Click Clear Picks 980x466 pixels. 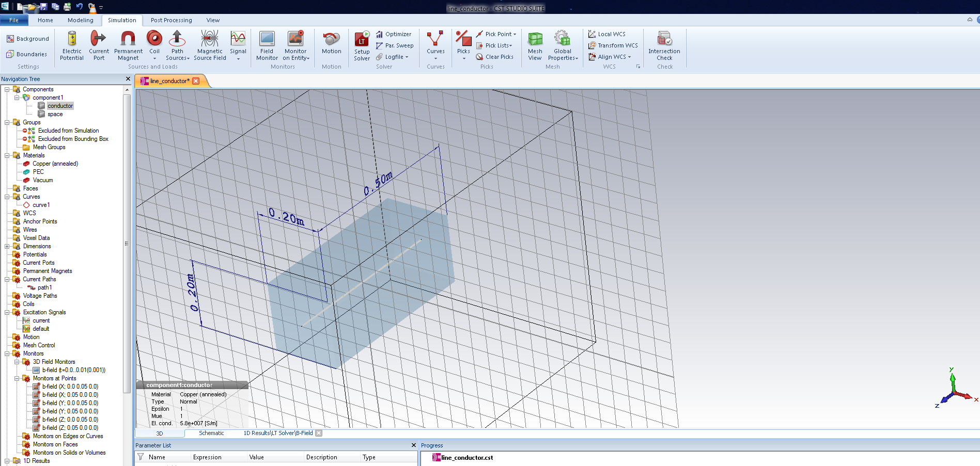pos(494,57)
